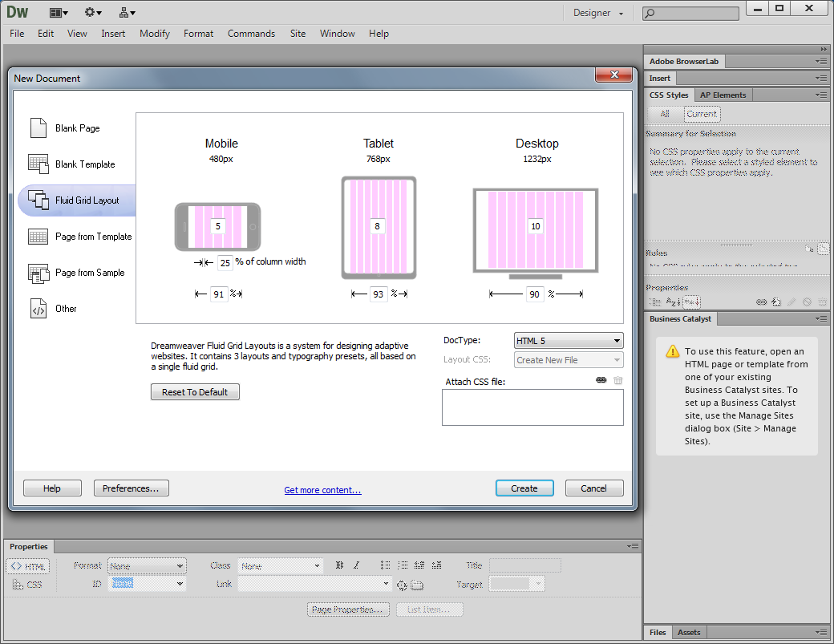
Task: Switch CSS Styles view to Current
Action: pyautogui.click(x=702, y=114)
